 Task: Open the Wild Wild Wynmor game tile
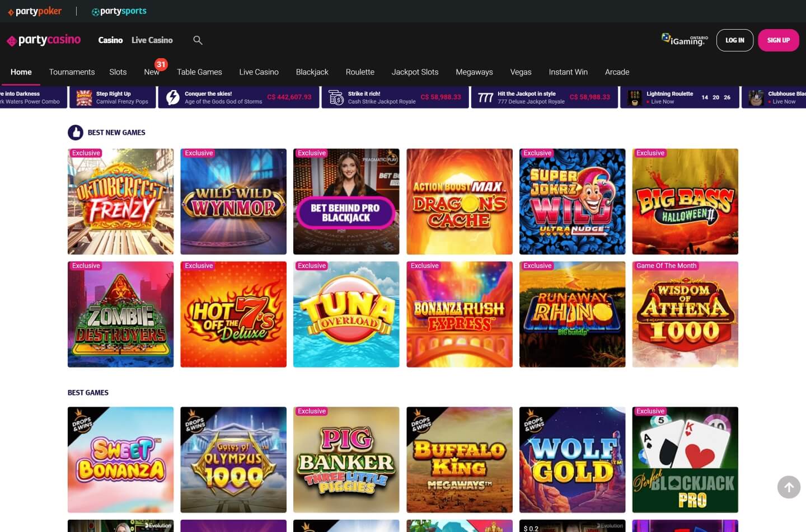tap(233, 201)
